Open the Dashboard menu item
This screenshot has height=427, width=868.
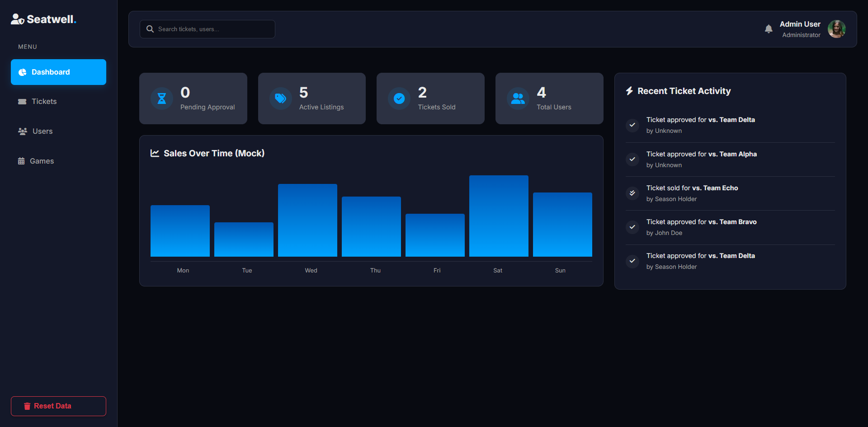pos(58,72)
